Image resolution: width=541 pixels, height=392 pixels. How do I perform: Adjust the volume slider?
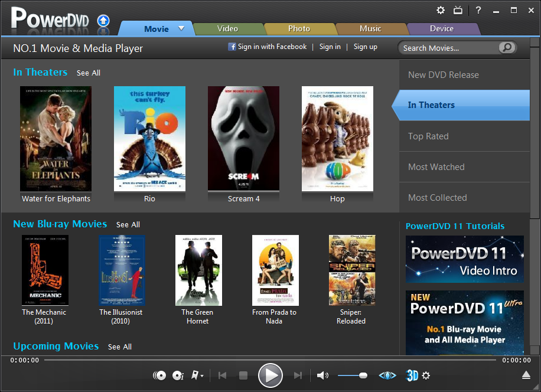pos(352,375)
